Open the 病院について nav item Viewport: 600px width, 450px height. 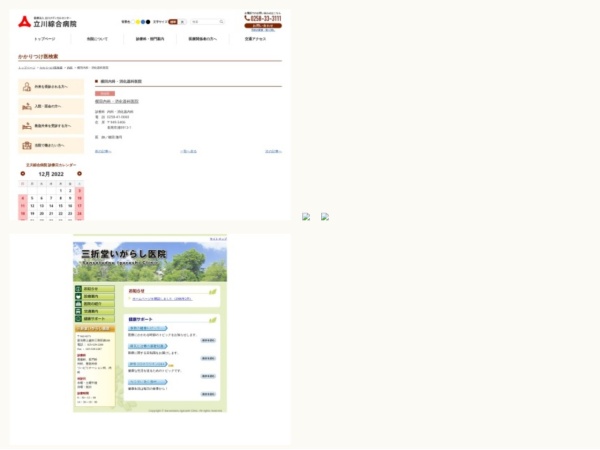click(x=97, y=39)
